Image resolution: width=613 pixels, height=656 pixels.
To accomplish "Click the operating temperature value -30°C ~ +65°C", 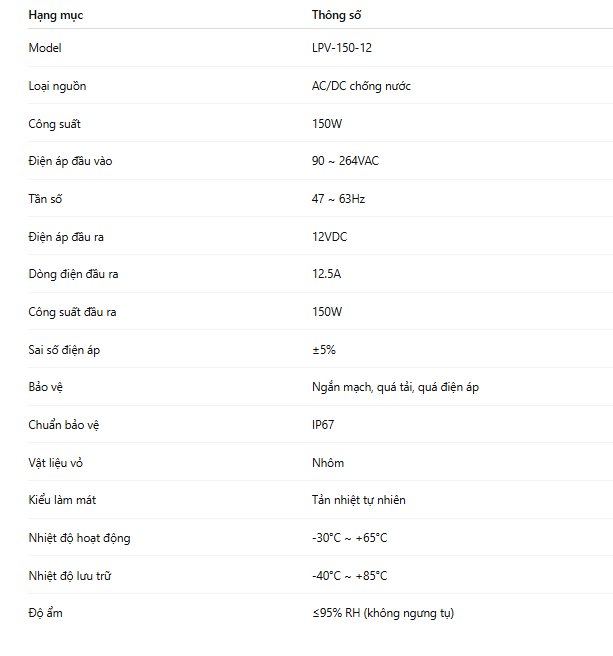I will click(x=349, y=538).
